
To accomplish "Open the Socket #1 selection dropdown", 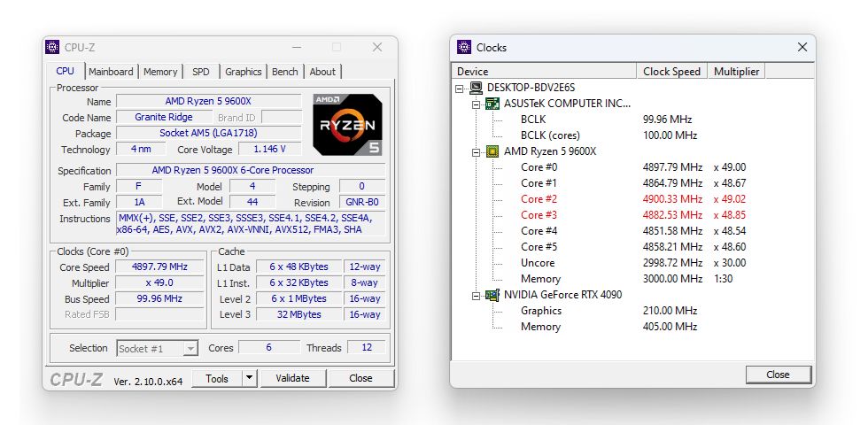I will pyautogui.click(x=191, y=349).
